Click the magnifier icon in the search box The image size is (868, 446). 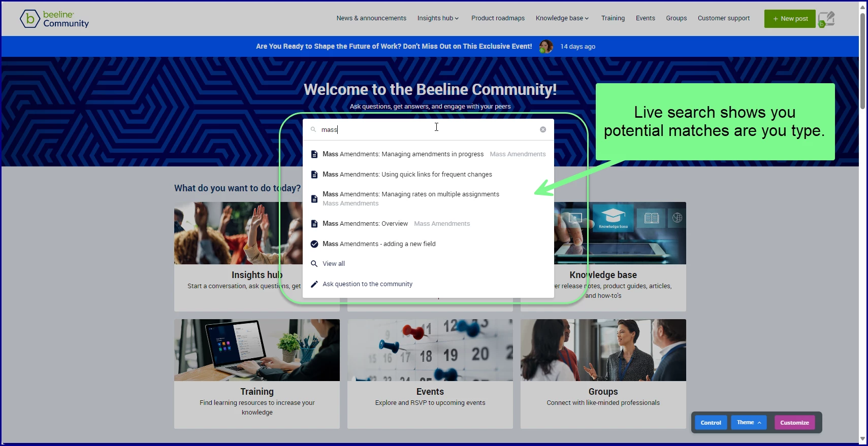[x=313, y=129]
